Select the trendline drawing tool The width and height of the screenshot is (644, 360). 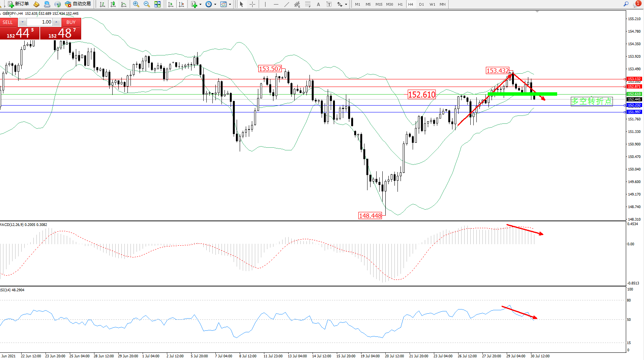tap(286, 4)
